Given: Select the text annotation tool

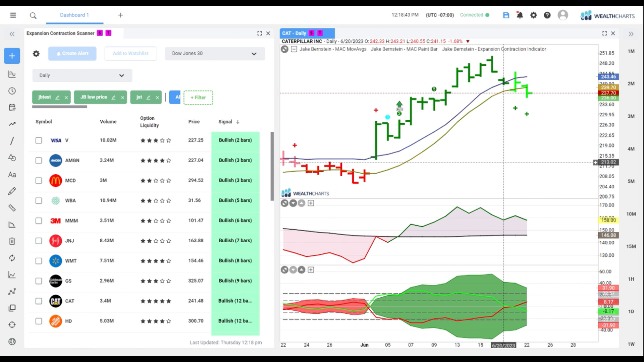Looking at the screenshot, I should click(x=12, y=174).
